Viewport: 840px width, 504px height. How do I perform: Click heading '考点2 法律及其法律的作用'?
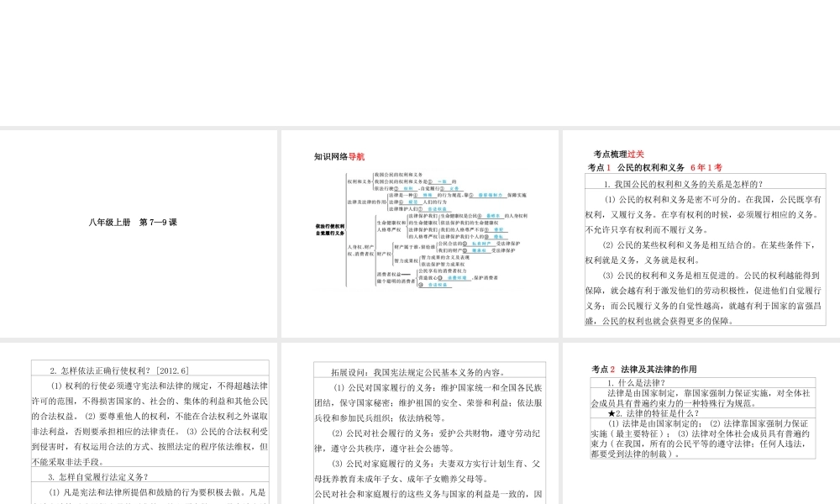(644, 369)
